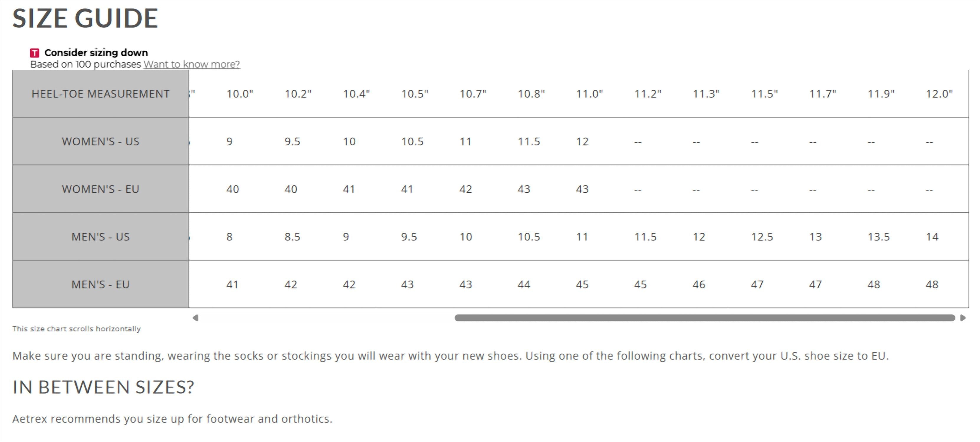Click the scrollbar left arrow
Image resolution: width=980 pixels, height=442 pixels.
point(196,318)
